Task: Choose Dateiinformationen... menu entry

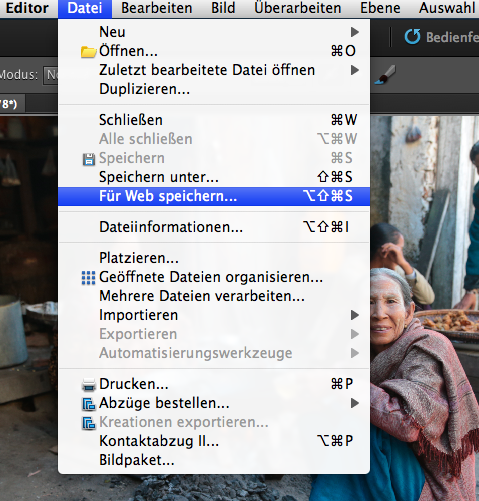Action: coord(214,227)
